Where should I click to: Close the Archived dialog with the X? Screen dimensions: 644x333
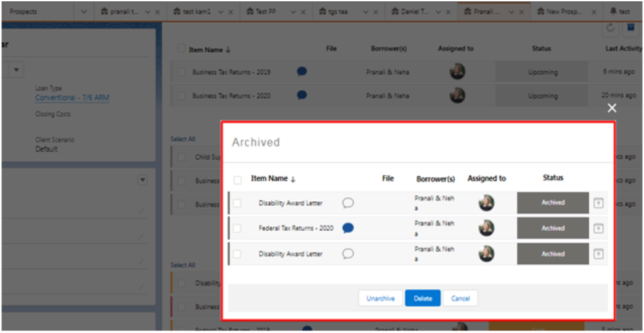click(612, 108)
